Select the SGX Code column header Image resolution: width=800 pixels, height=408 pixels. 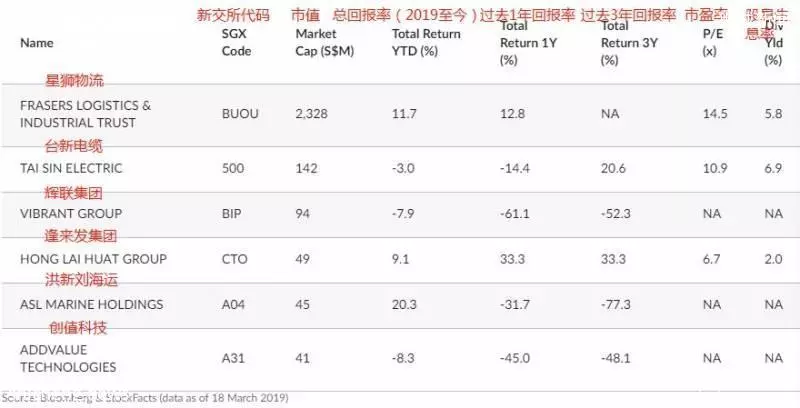click(x=236, y=42)
